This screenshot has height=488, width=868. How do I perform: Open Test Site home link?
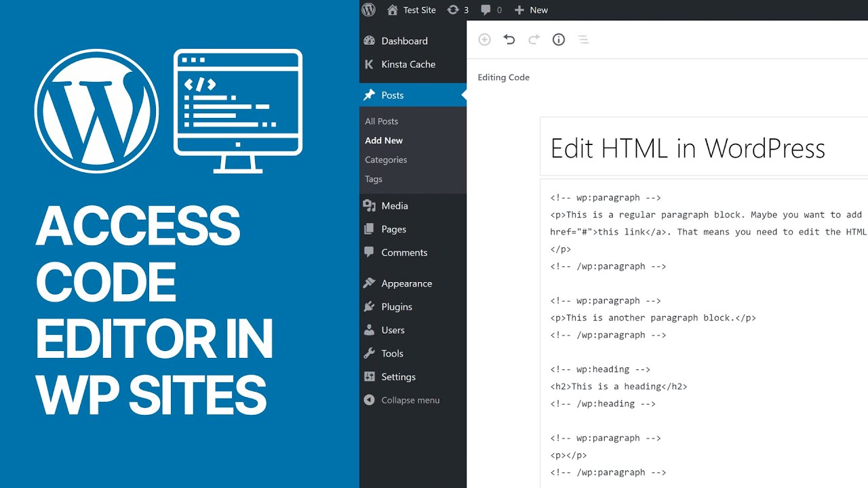(x=411, y=9)
